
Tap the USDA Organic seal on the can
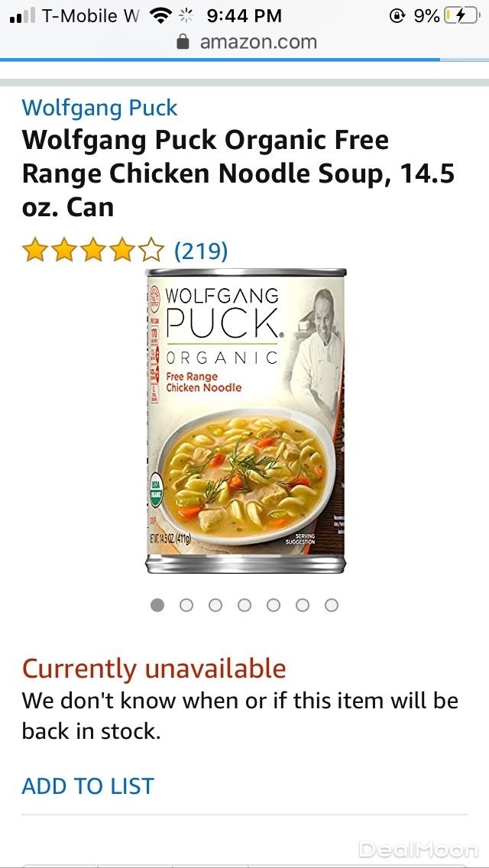(157, 489)
